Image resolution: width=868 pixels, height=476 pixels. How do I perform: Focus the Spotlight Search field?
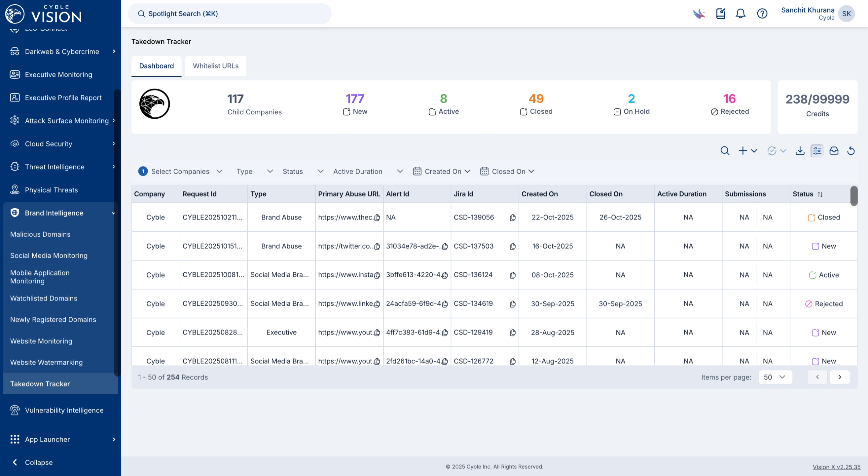[230, 14]
